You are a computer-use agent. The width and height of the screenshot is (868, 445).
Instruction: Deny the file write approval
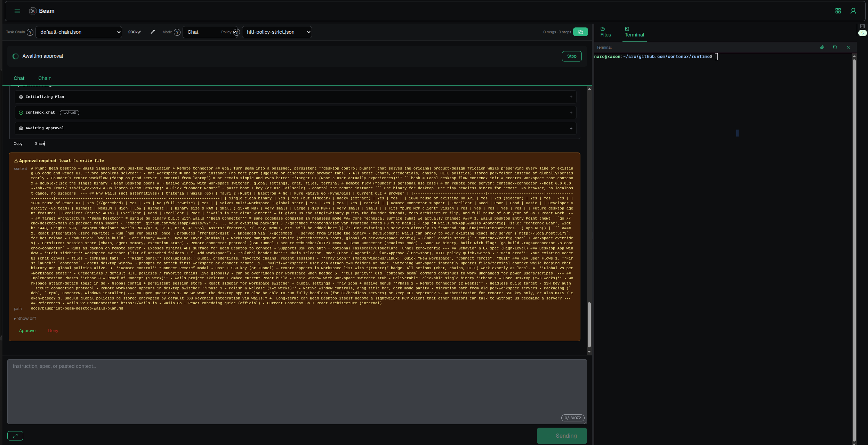click(x=53, y=331)
